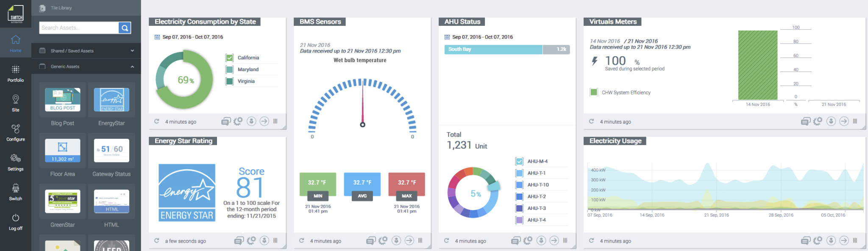
Task: Toggle the AHU-M-4 checkbox
Action: (519, 161)
